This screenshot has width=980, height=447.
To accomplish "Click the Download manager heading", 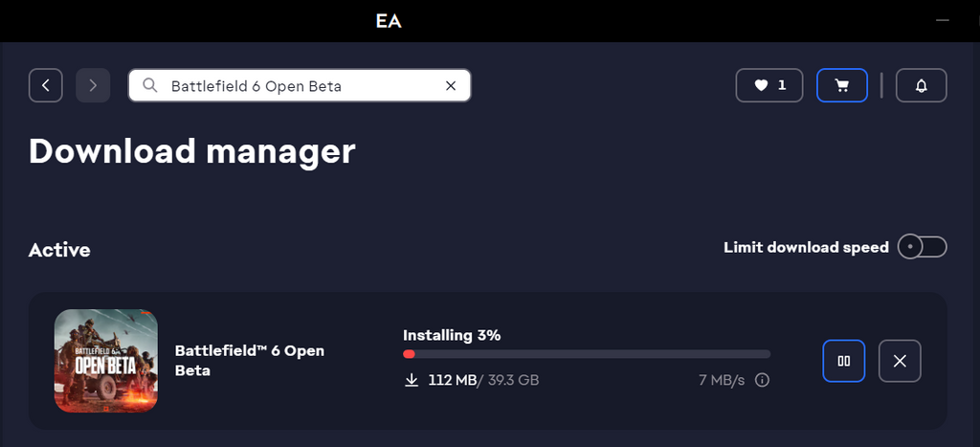I will [191, 151].
